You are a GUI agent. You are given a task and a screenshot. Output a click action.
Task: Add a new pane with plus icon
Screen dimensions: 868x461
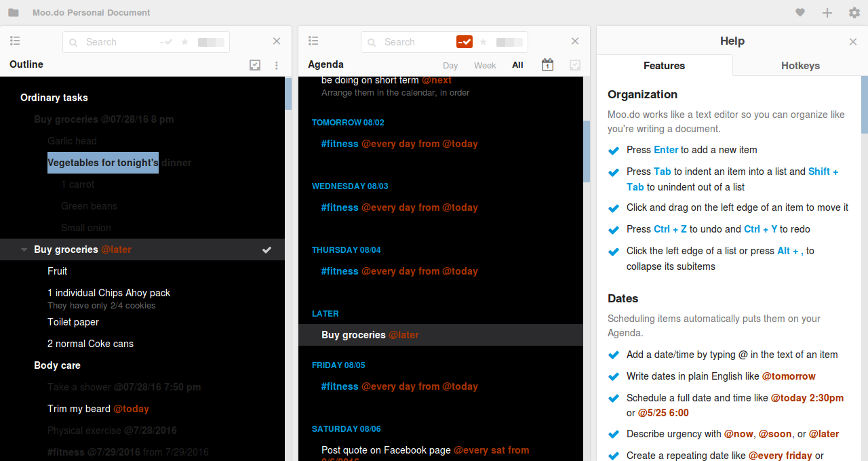(827, 13)
